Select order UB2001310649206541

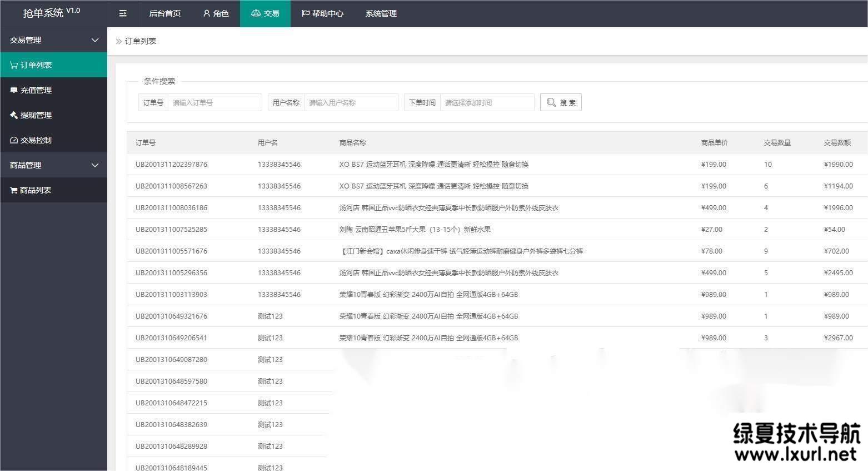[171, 338]
